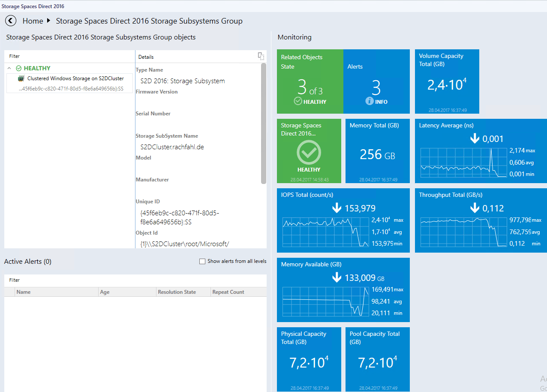547x392 pixels.
Task: Click the Object Id value starting with {1}\\S2DCluster
Action: (x=185, y=244)
